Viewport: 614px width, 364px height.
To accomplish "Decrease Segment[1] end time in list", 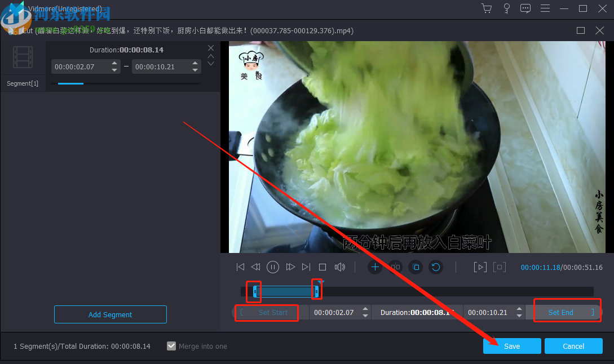I will [x=195, y=70].
